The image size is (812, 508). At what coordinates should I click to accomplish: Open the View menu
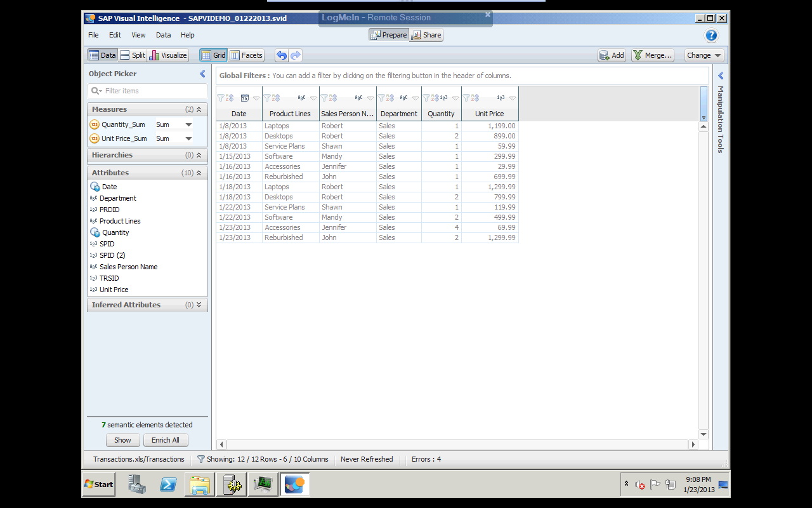[138, 35]
